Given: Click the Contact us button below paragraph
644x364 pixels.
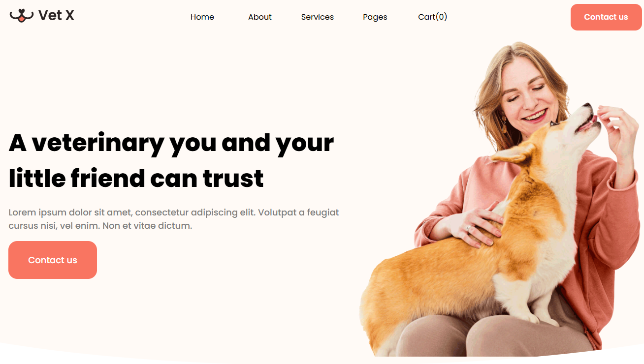Looking at the screenshot, I should [x=53, y=260].
